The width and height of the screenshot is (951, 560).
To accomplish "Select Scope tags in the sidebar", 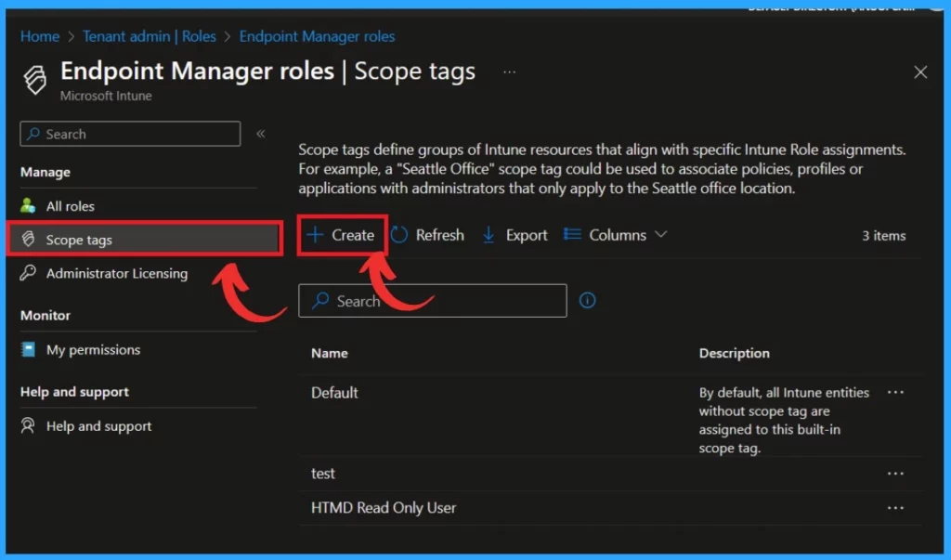I will (144, 239).
